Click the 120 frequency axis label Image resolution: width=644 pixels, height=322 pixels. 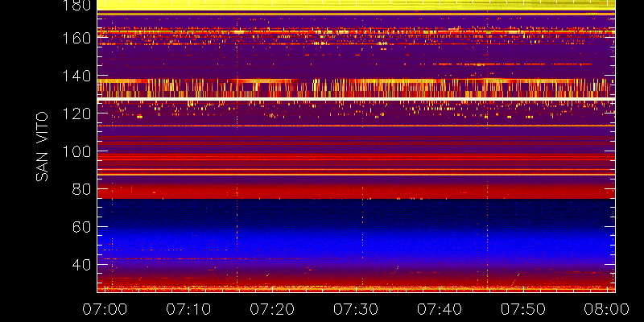pyautogui.click(x=76, y=114)
